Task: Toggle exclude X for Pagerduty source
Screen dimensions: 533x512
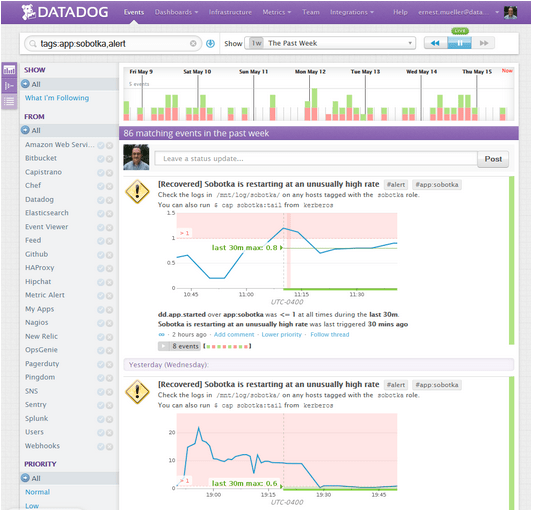Action: click(x=109, y=364)
